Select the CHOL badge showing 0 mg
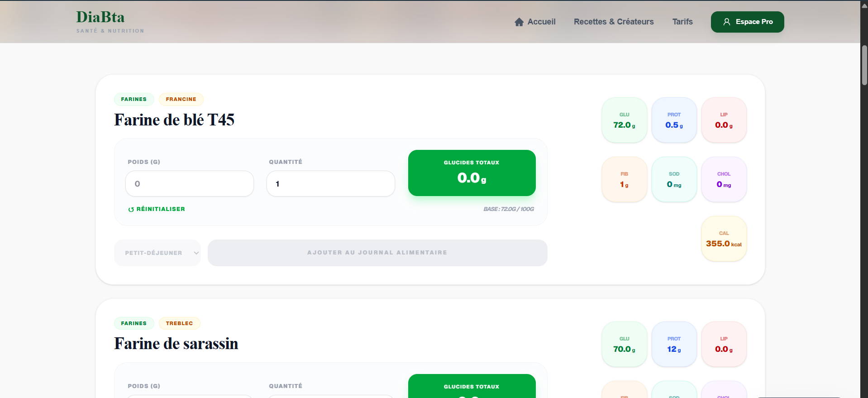 click(x=724, y=179)
